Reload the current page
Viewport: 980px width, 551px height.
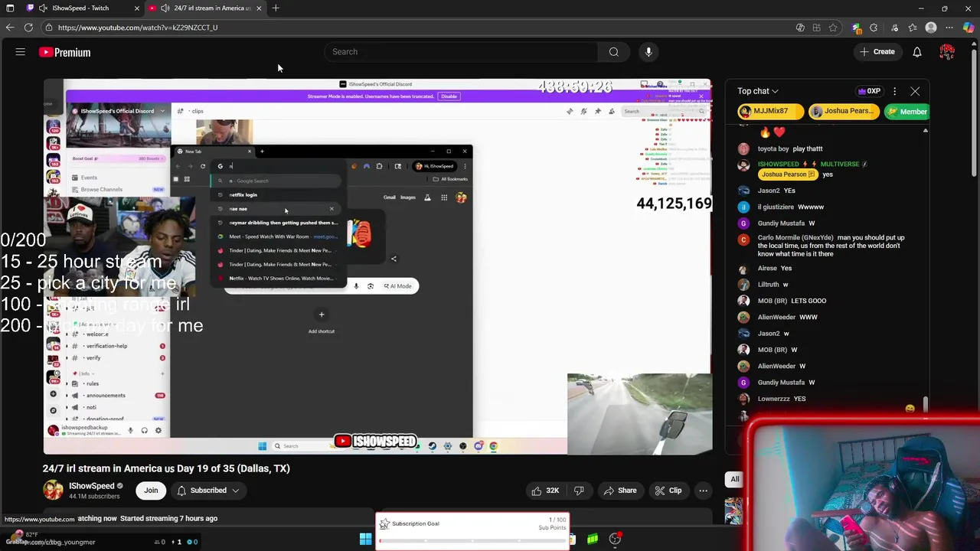(28, 28)
